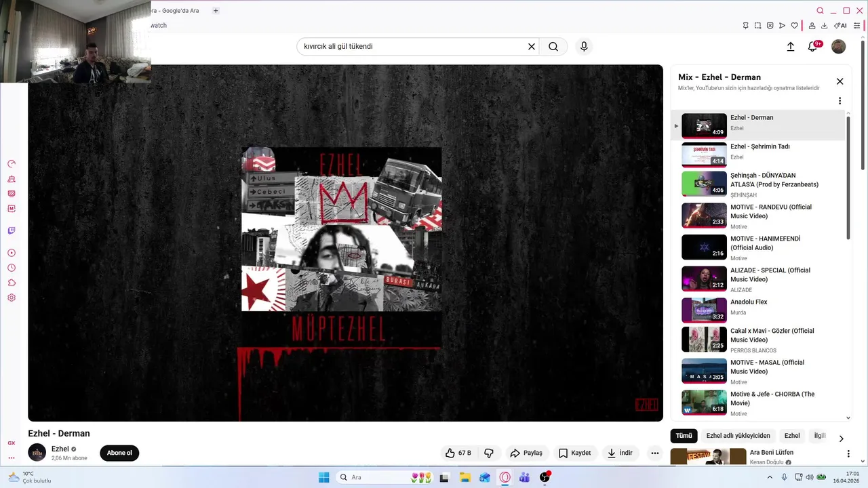Screen dimensions: 868x488
Task: Click the taskbar Ara search box
Action: coord(384,477)
